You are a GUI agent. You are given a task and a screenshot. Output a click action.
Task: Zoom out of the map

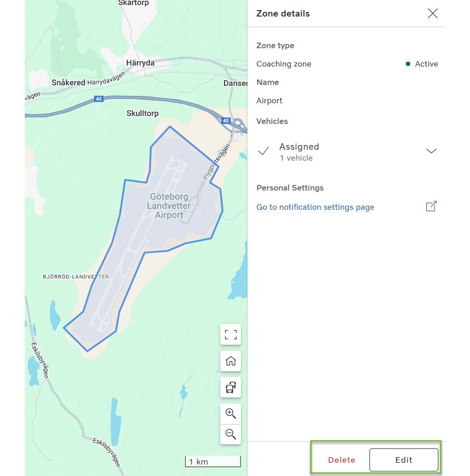click(230, 434)
